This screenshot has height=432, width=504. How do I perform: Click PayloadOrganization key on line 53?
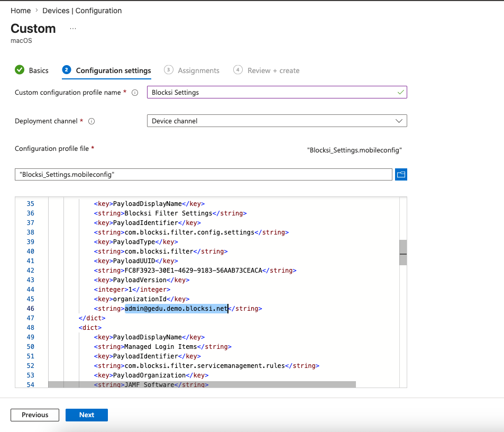click(x=150, y=375)
